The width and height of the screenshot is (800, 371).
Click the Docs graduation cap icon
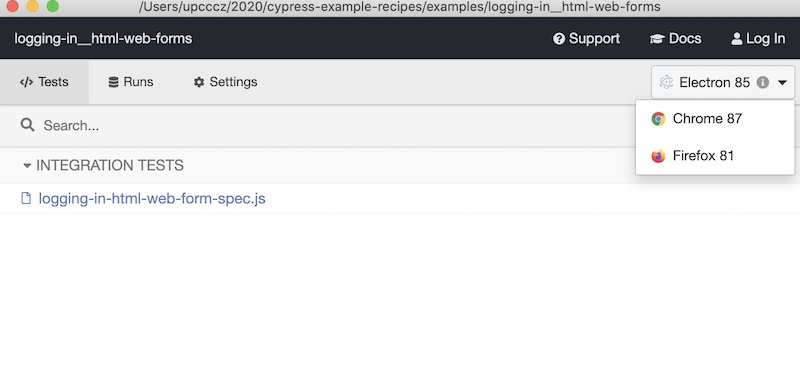(x=657, y=39)
